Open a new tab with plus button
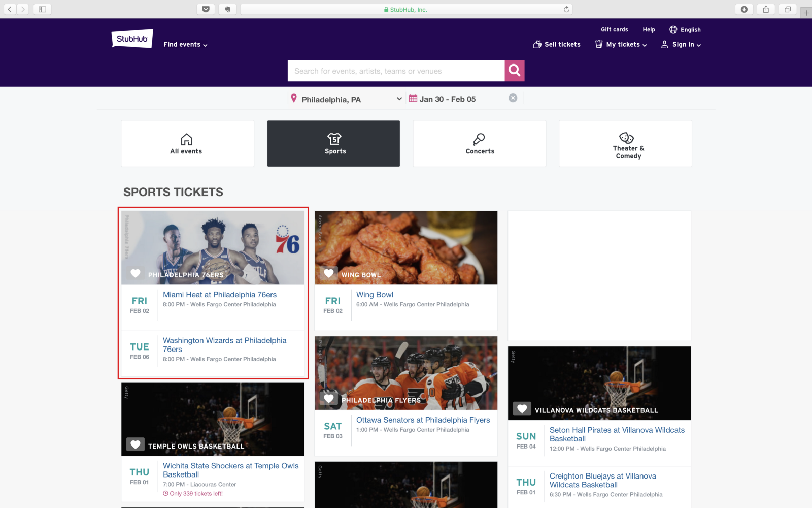 tap(806, 13)
